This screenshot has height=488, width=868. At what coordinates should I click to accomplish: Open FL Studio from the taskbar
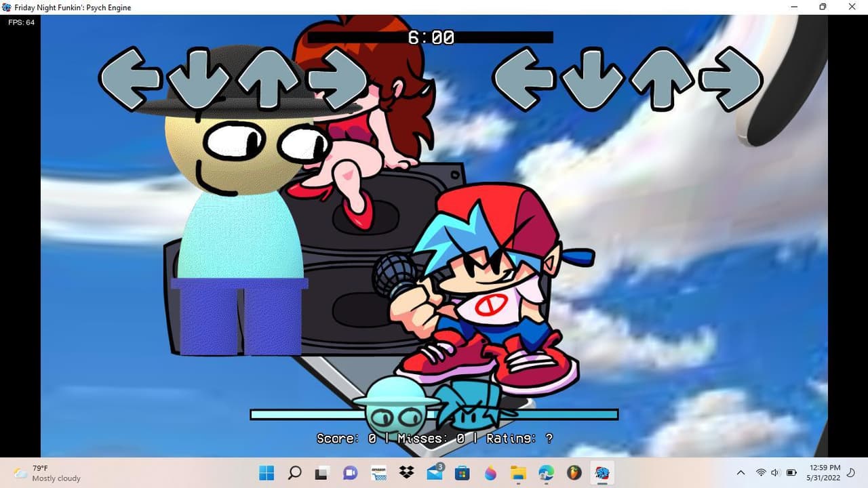click(574, 472)
